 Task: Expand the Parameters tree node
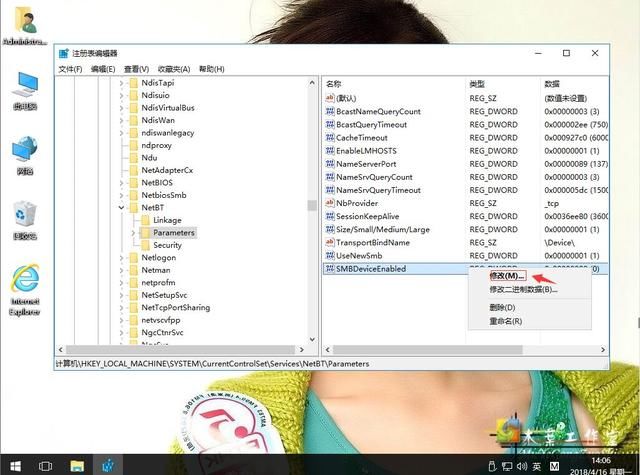click(x=133, y=233)
